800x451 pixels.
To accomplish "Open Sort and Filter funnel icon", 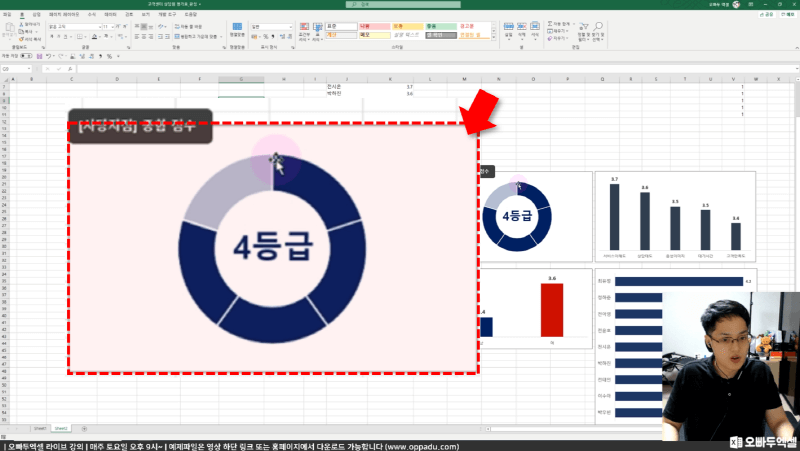I will click(584, 26).
